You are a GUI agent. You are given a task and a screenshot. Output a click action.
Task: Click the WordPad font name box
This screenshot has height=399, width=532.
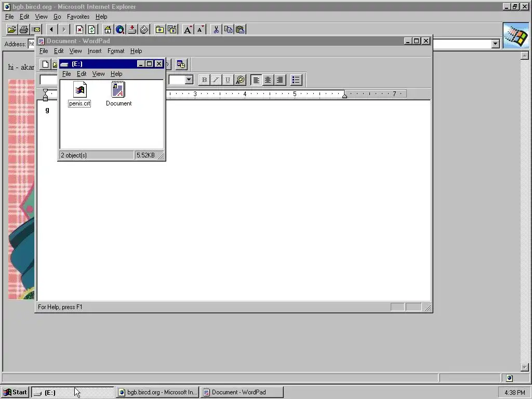pos(48,80)
